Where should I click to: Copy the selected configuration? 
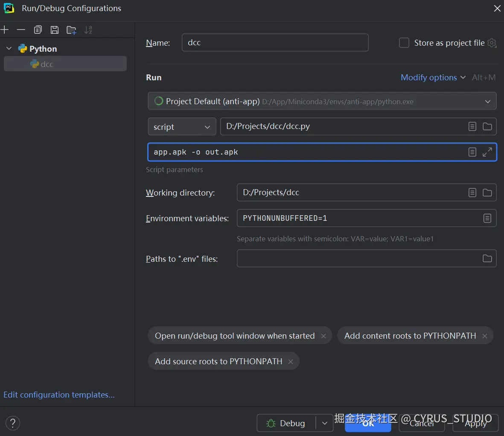tap(38, 30)
